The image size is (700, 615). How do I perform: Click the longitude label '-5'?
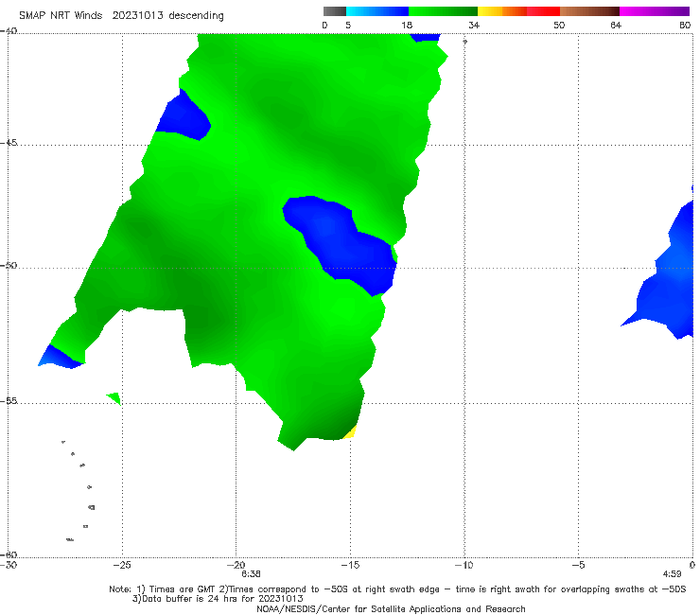[x=578, y=565]
